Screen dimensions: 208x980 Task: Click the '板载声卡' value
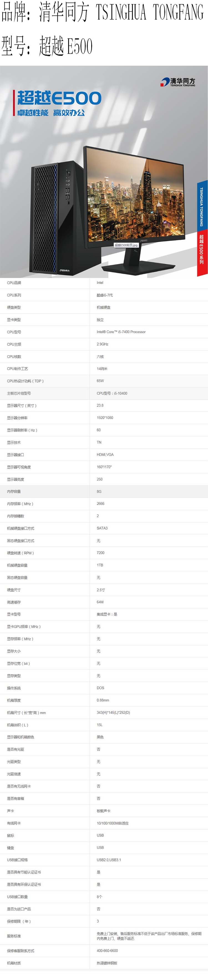tap(104, 811)
